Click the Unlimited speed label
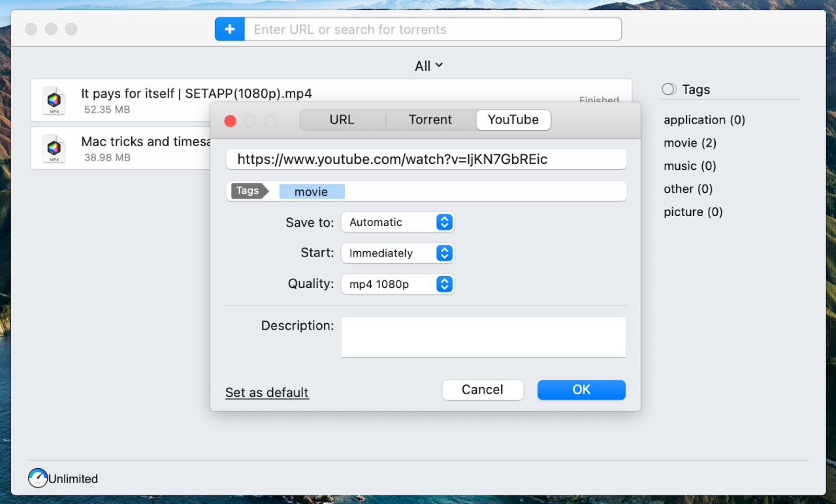The image size is (836, 504). coord(73,479)
